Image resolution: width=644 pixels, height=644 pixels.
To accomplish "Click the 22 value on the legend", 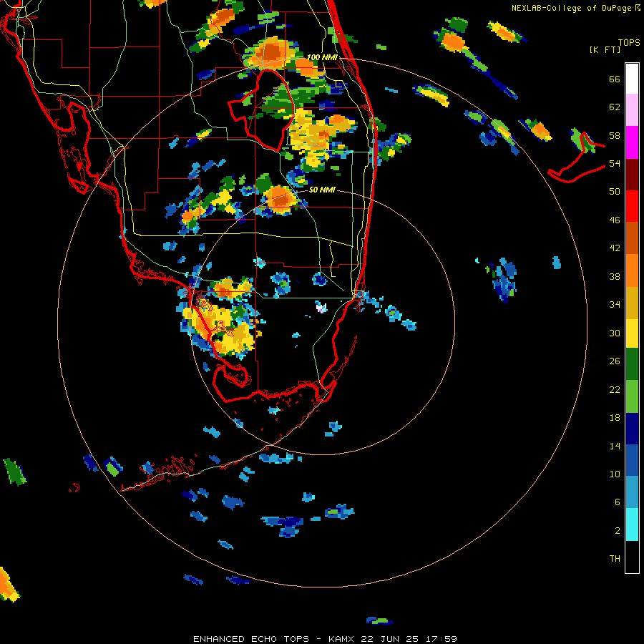I will point(615,389).
